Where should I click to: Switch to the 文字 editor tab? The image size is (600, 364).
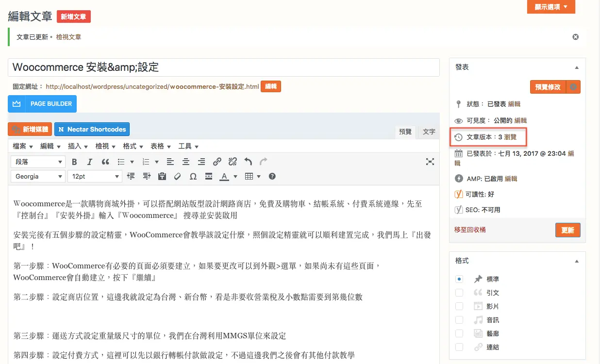tap(429, 132)
